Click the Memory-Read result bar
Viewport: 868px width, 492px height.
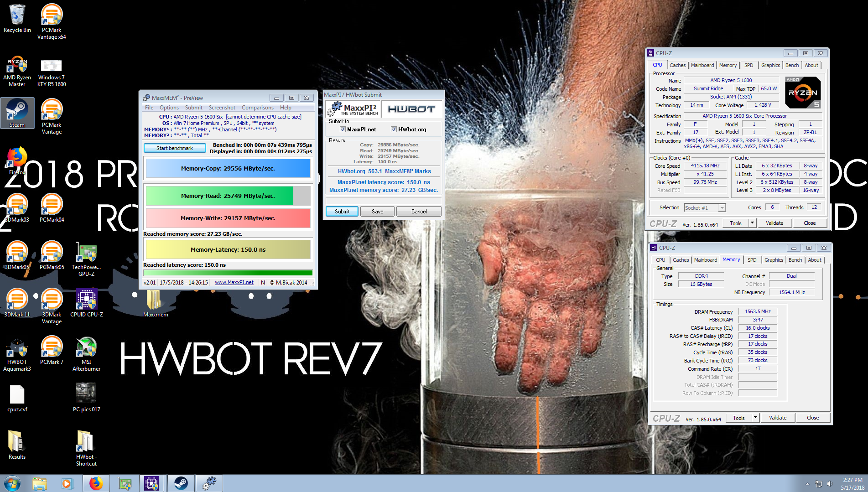tap(228, 196)
